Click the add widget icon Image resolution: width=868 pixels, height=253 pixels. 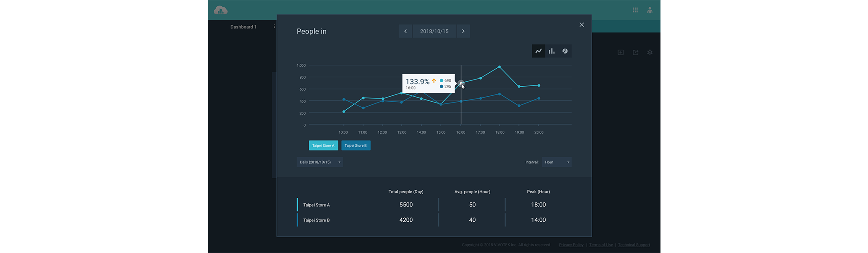[x=621, y=52]
